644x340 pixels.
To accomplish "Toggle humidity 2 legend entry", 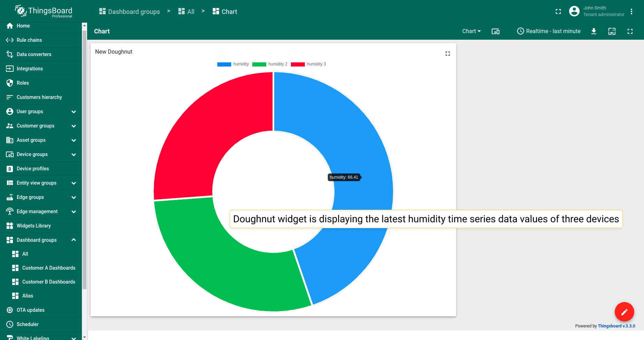I will pos(270,64).
